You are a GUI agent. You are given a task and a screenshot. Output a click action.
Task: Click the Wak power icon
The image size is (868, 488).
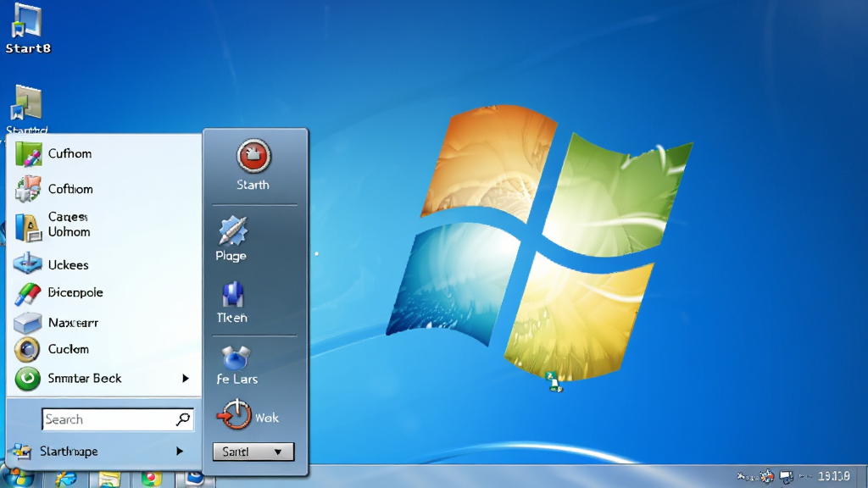234,414
